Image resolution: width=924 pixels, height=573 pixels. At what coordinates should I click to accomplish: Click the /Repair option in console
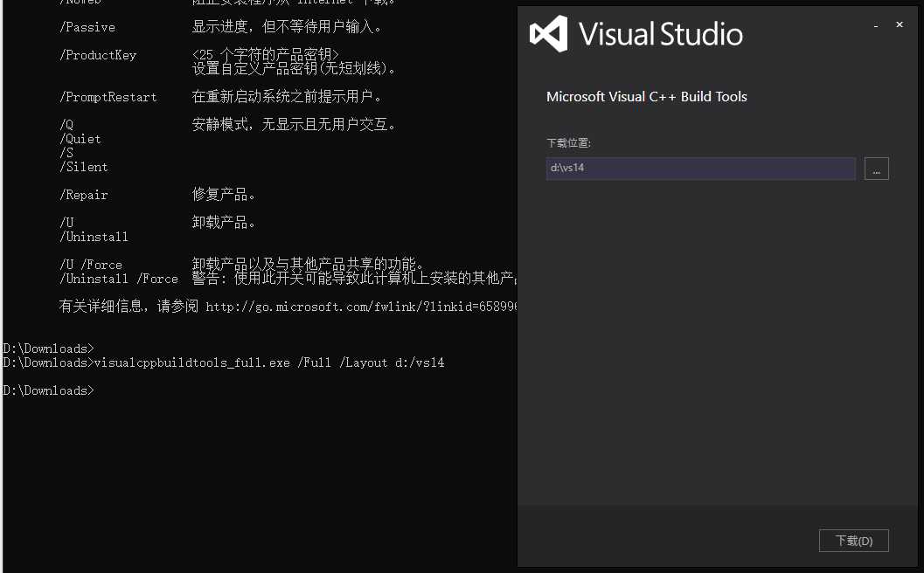click(x=84, y=195)
